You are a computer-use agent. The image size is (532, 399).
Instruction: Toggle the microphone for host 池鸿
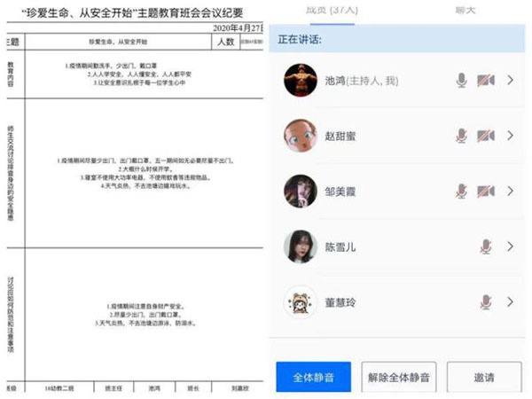click(461, 81)
